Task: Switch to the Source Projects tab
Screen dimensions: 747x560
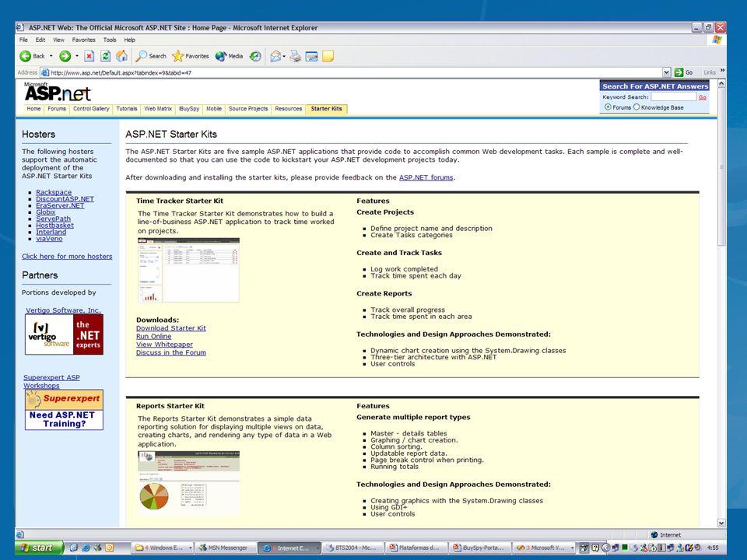Action: 248,109
